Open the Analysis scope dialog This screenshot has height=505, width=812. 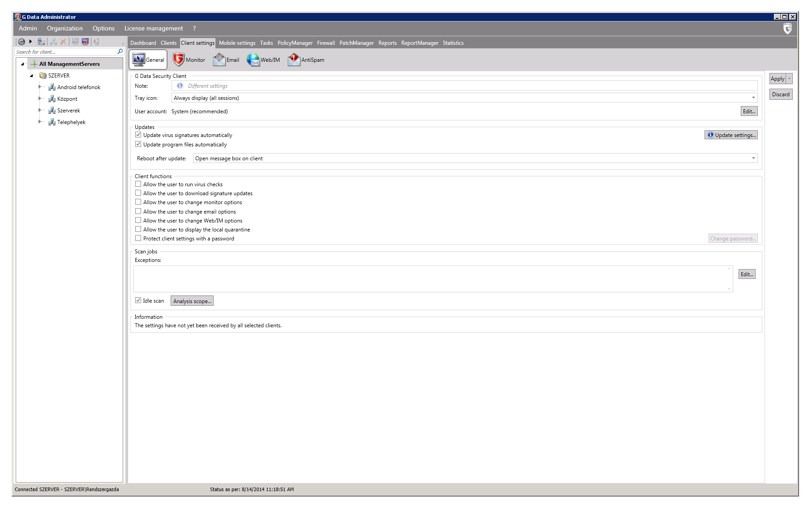pyautogui.click(x=192, y=301)
